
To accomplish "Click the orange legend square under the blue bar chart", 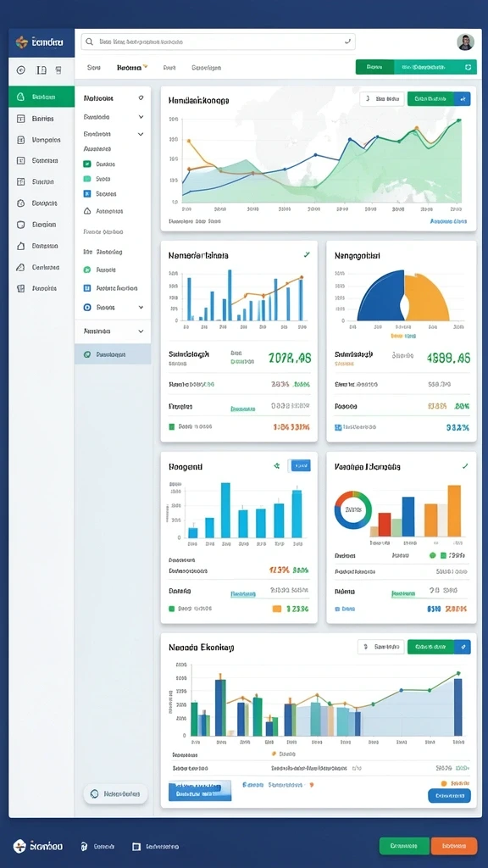I will [277, 609].
